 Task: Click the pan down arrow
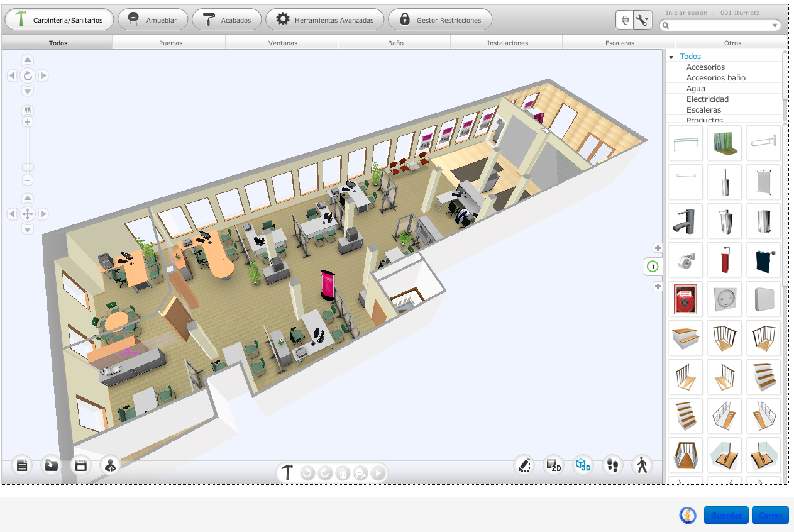(x=28, y=230)
